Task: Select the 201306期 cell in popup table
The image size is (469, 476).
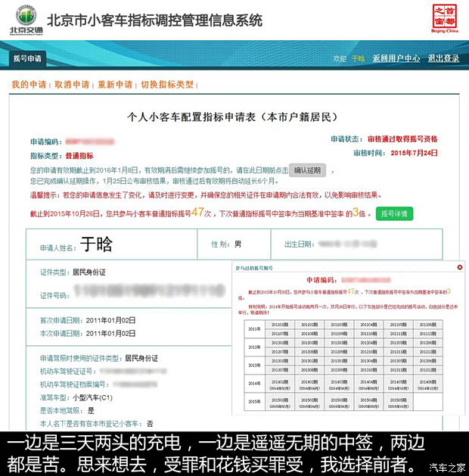Action: coord(428,361)
